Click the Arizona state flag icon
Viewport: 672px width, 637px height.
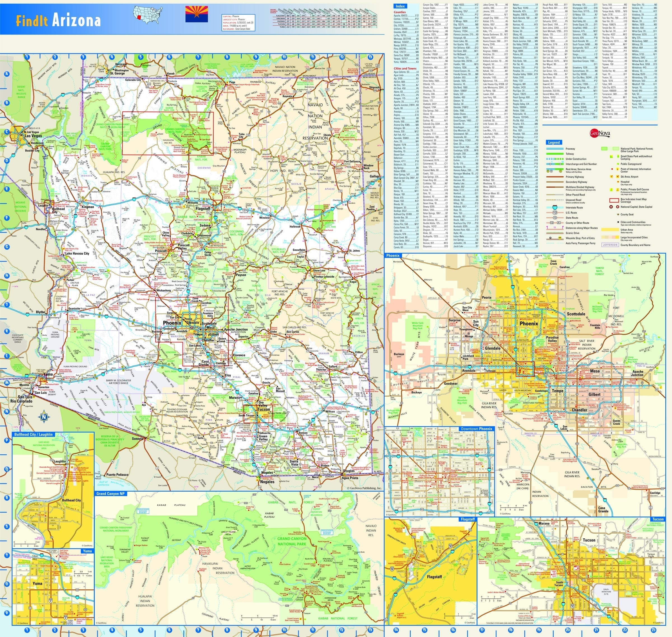coord(196,13)
